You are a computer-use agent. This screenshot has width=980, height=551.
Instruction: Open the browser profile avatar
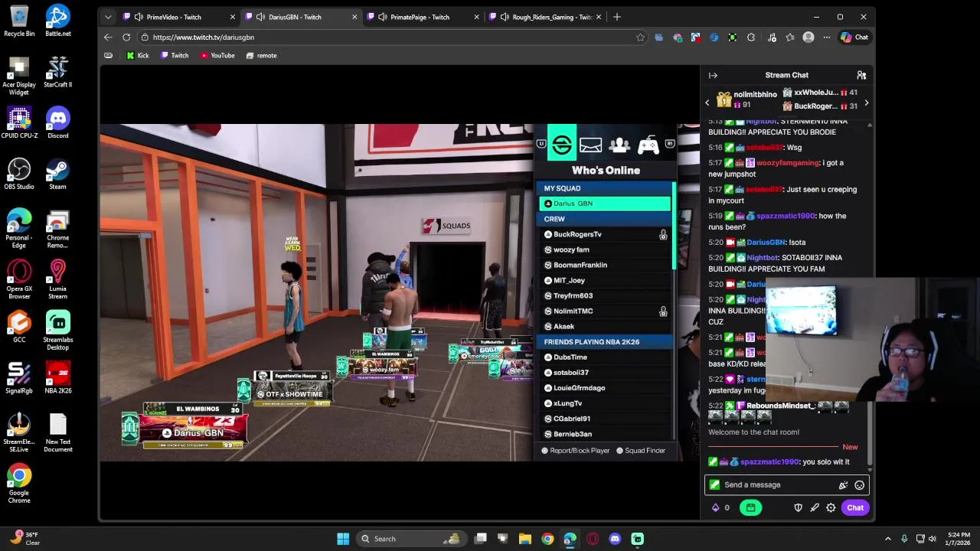(808, 37)
